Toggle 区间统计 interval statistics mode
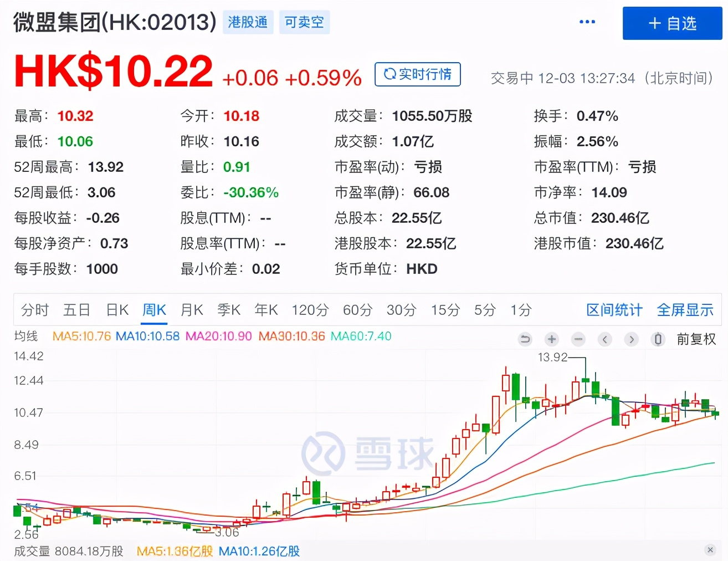 (x=614, y=310)
